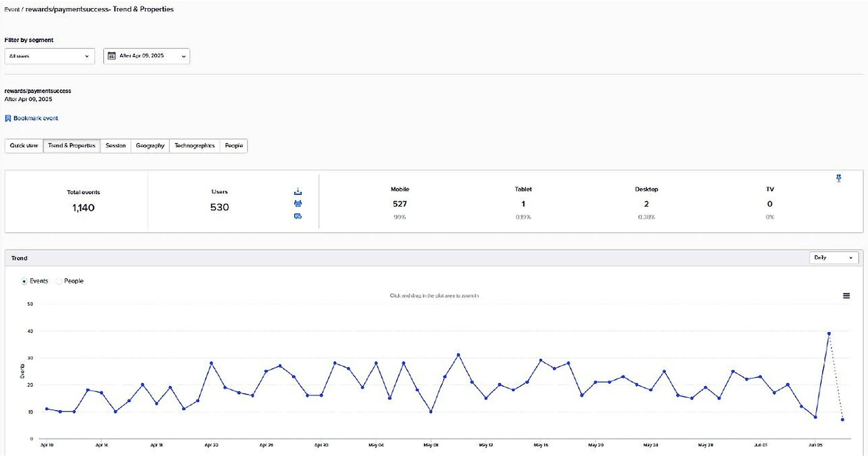This screenshot has width=868, height=459.
Task: Click the 40 y-axis label
Action: (30, 331)
